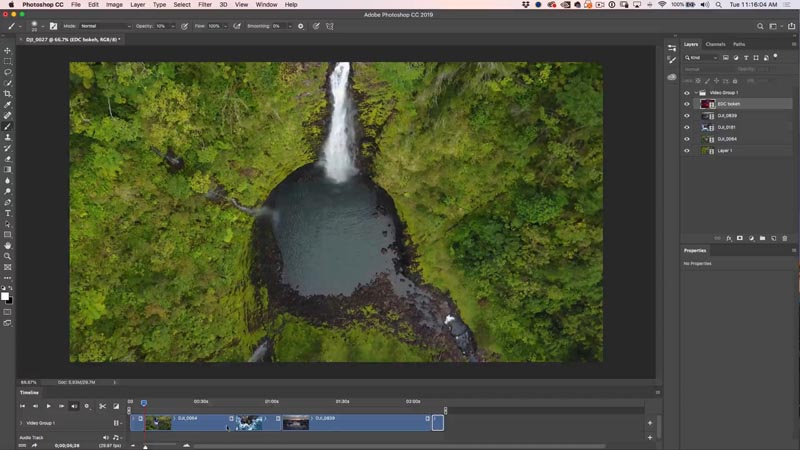The image size is (800, 450).
Task: Toggle the layer filter on/off switch
Action: tap(776, 56)
